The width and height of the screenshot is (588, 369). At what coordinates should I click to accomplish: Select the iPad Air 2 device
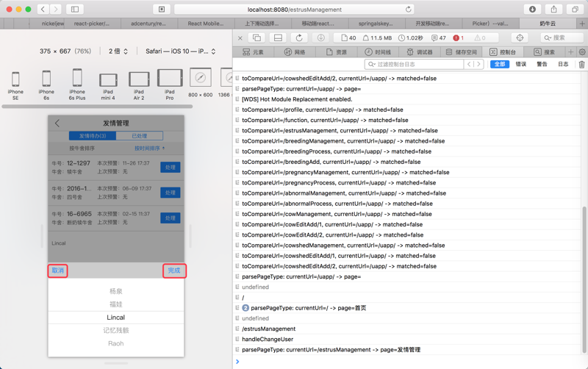coord(139,86)
